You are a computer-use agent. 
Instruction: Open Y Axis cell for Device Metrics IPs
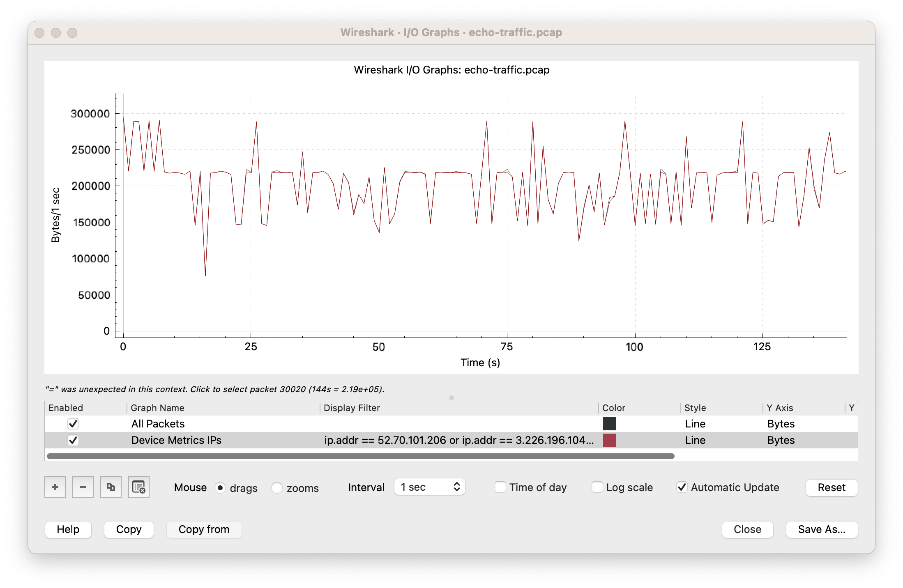(x=781, y=440)
